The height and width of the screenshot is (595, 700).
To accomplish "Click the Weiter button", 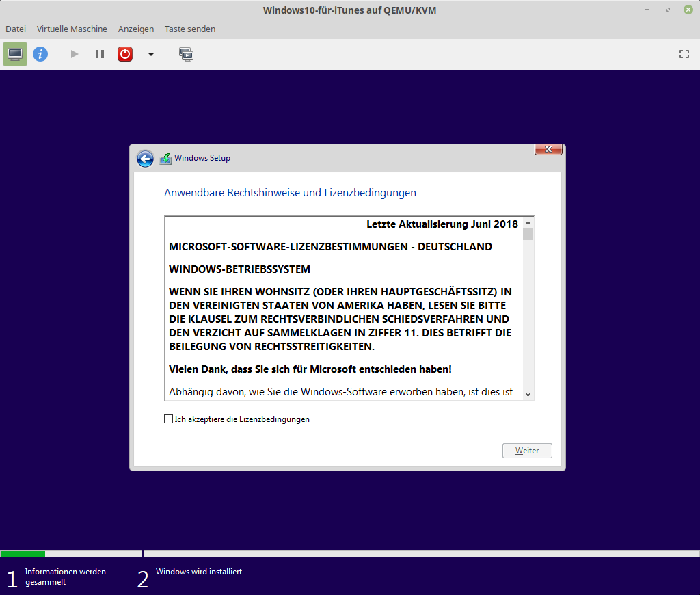I will [x=527, y=451].
